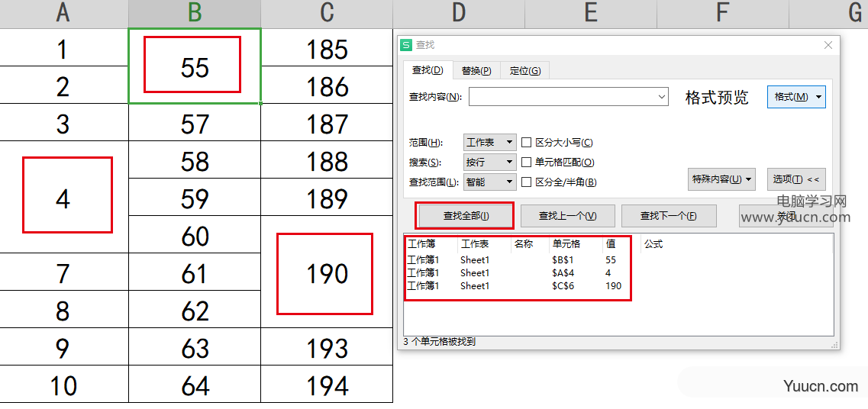Screen dimensions: 868x409
Task: Click the merged cell containing 190
Action: [327, 273]
